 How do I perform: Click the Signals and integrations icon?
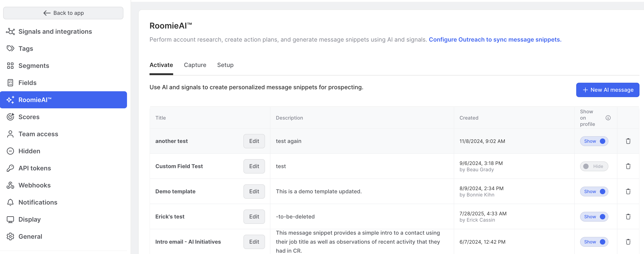point(10,31)
